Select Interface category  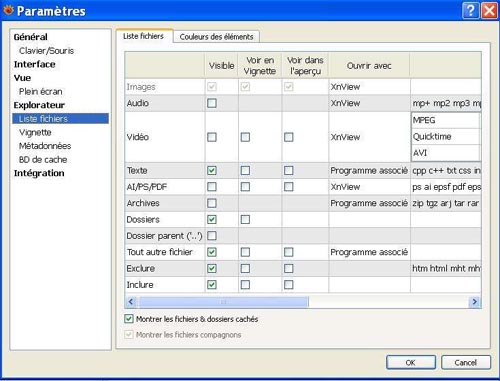tap(35, 64)
